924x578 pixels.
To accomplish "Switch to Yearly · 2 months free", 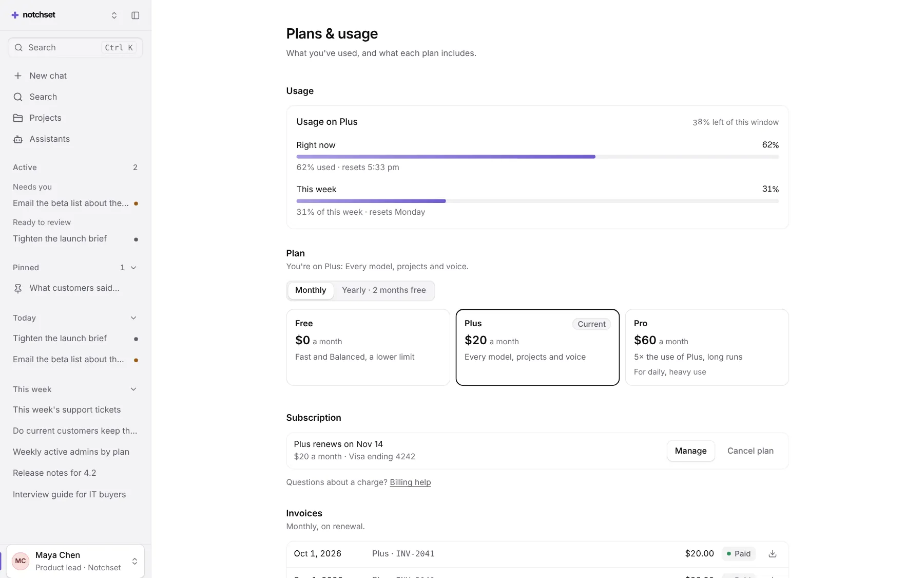I will (x=384, y=290).
